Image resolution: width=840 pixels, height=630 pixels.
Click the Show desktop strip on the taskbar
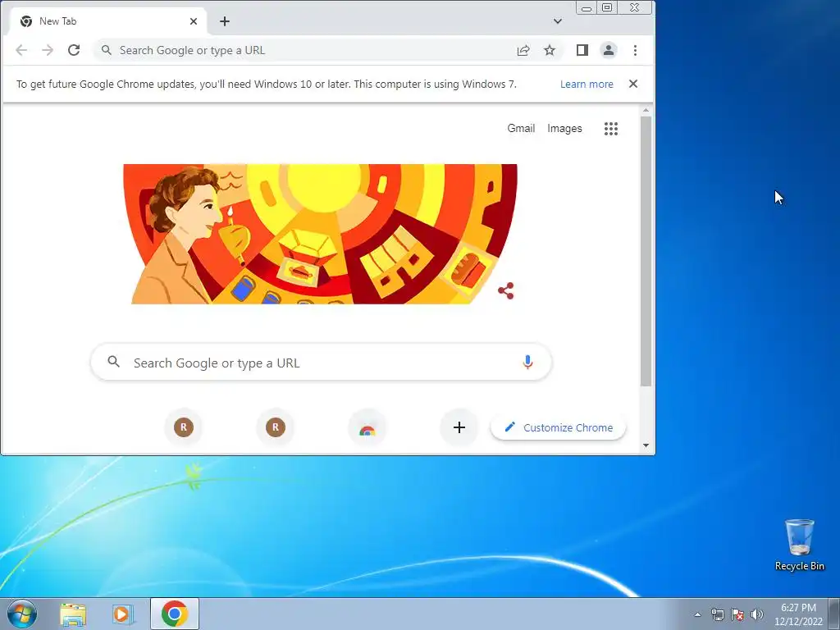(834, 614)
